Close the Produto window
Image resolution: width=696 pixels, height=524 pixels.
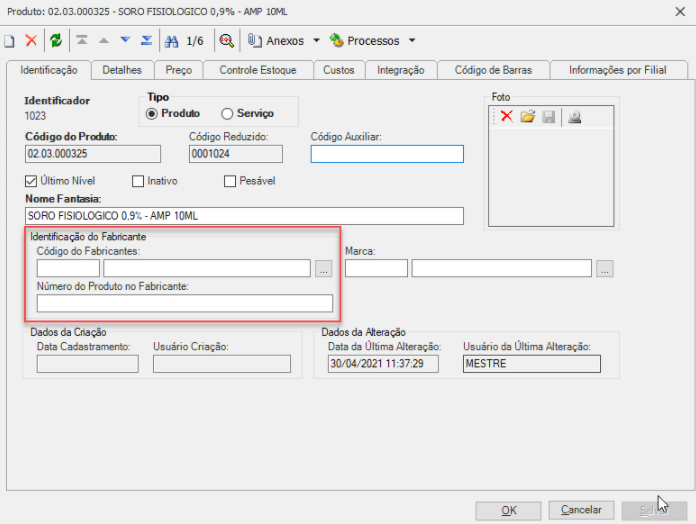[680, 12]
